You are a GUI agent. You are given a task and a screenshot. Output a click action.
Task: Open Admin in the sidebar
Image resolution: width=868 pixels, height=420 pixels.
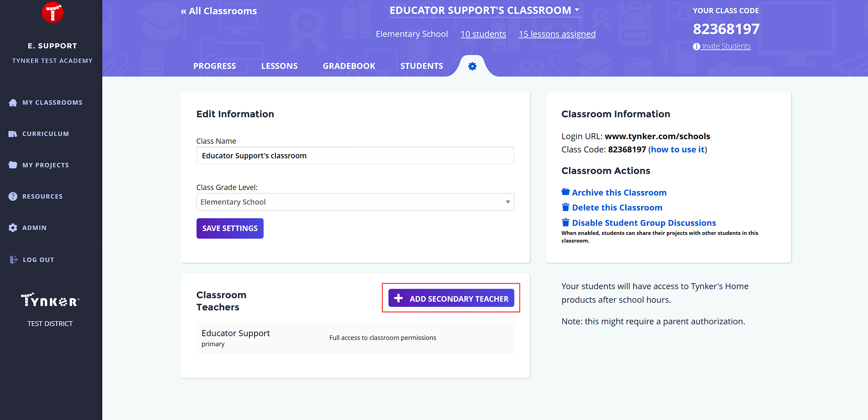click(x=34, y=228)
